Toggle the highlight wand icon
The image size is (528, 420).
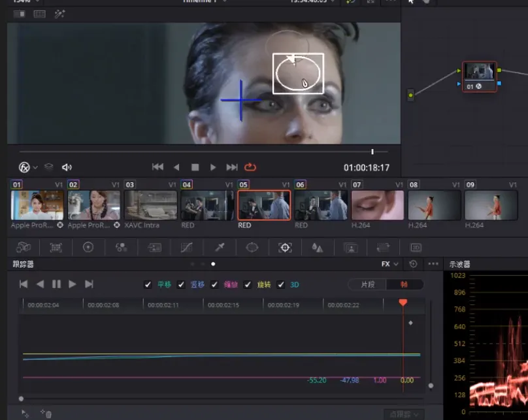(x=59, y=14)
